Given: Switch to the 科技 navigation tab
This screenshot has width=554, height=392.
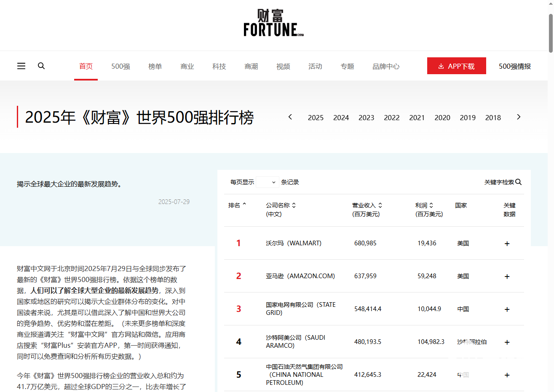Looking at the screenshot, I should click(x=219, y=66).
